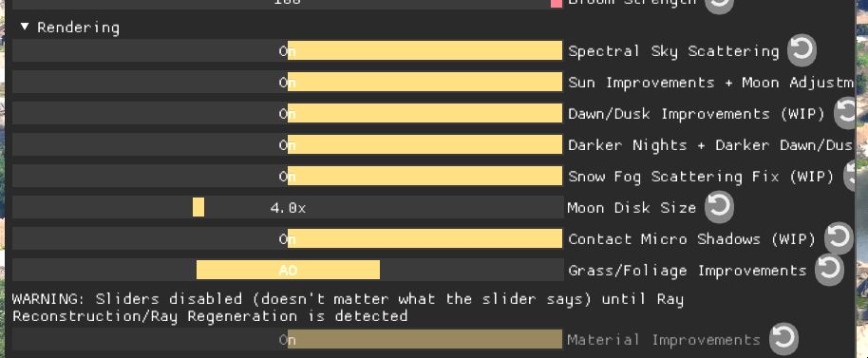
Task: Reset Spectral Sky Scattering to default
Action: point(802,49)
